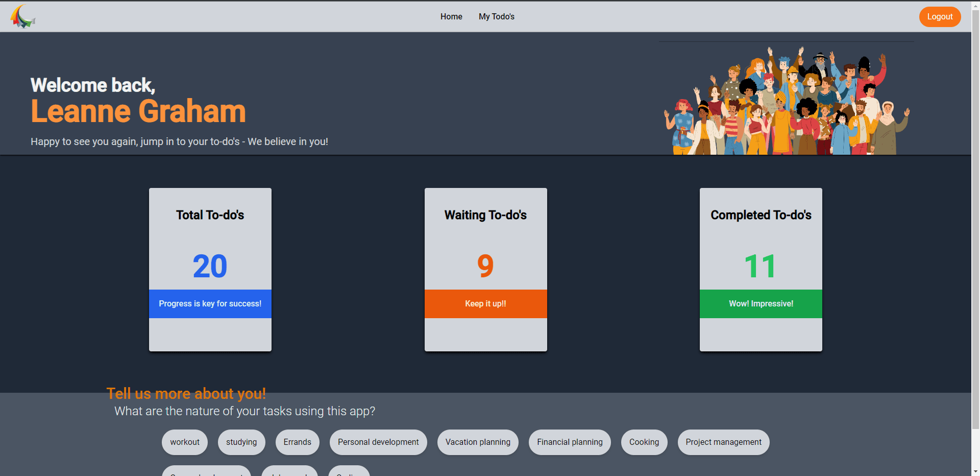This screenshot has width=980, height=476.
Task: Click the 'Keep it up!!' orange banner
Action: [x=485, y=303]
